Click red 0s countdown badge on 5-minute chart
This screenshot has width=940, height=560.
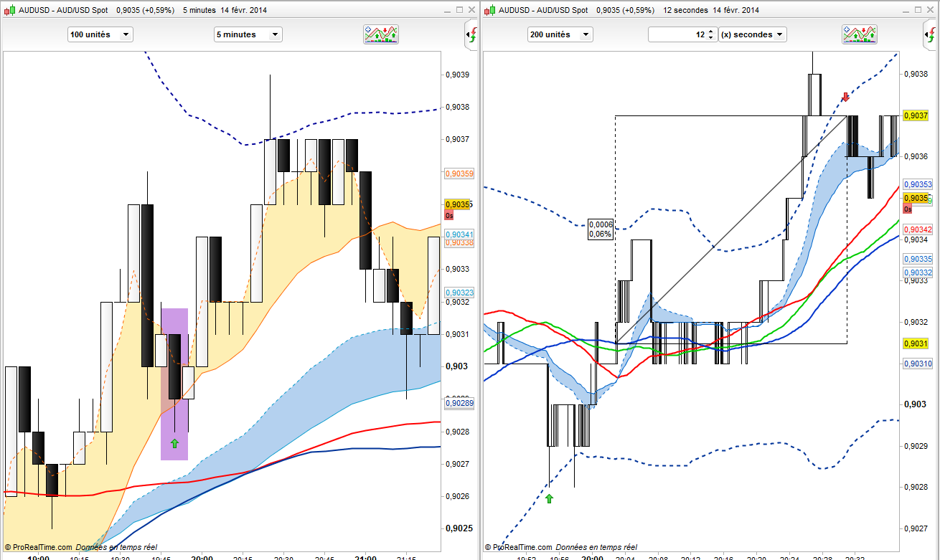448,215
